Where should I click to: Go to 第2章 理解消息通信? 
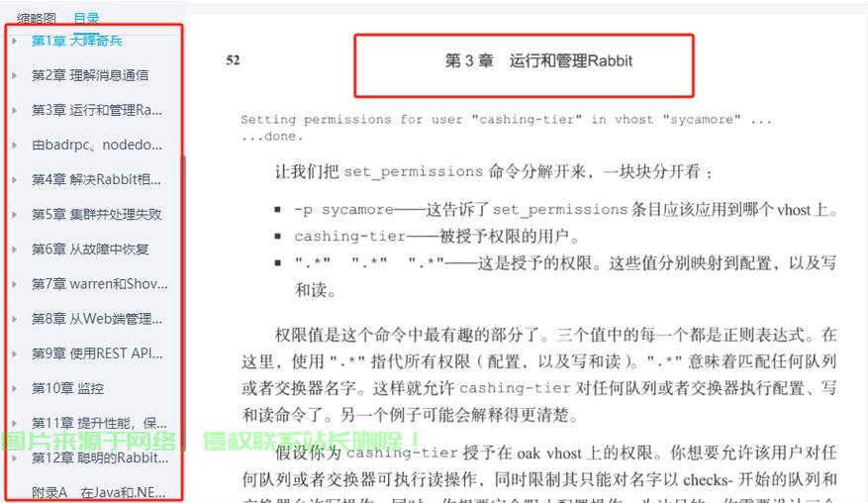90,75
